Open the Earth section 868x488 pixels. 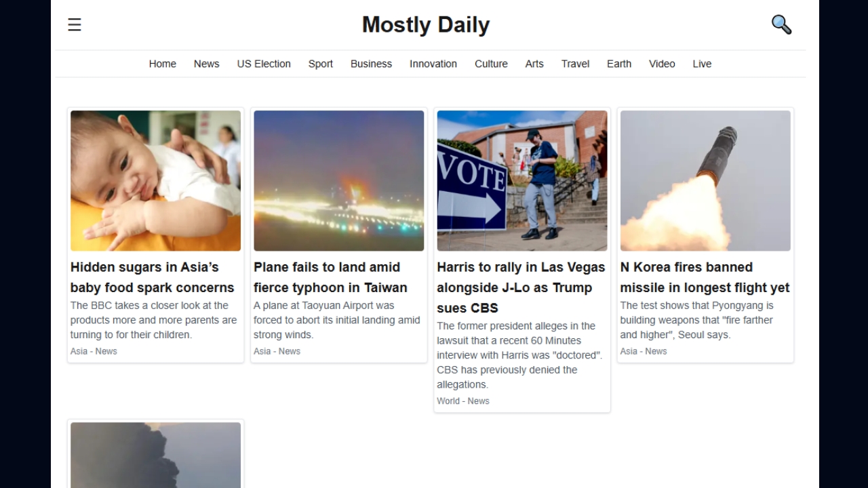(619, 64)
